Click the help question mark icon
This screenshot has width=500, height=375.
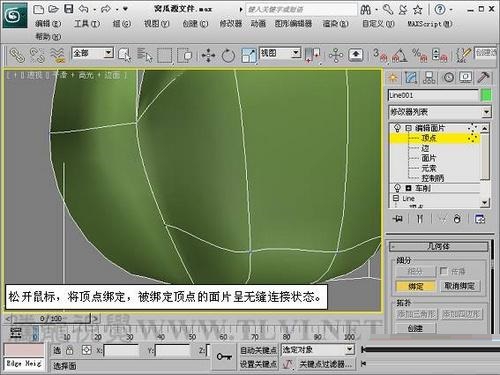[440, 10]
